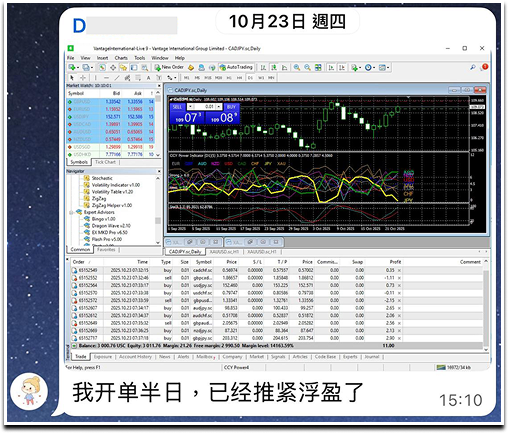
Task: Open the periodicity clock icon
Action: click(368, 67)
